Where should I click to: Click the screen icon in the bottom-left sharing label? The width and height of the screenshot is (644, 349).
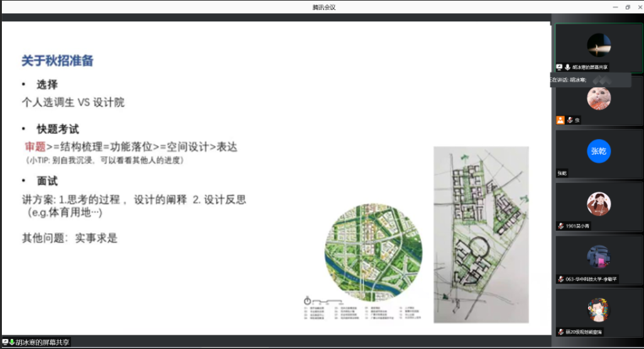tap(5, 342)
